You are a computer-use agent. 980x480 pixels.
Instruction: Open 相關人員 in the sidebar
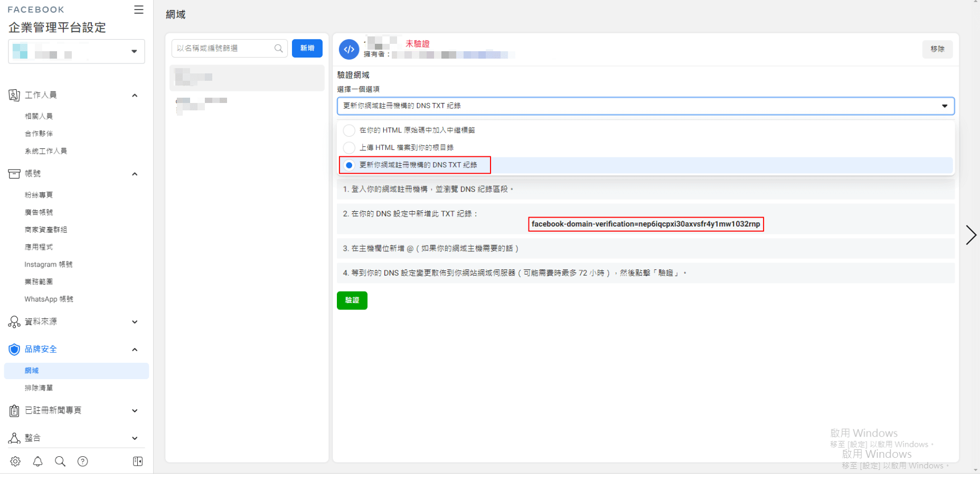click(39, 116)
